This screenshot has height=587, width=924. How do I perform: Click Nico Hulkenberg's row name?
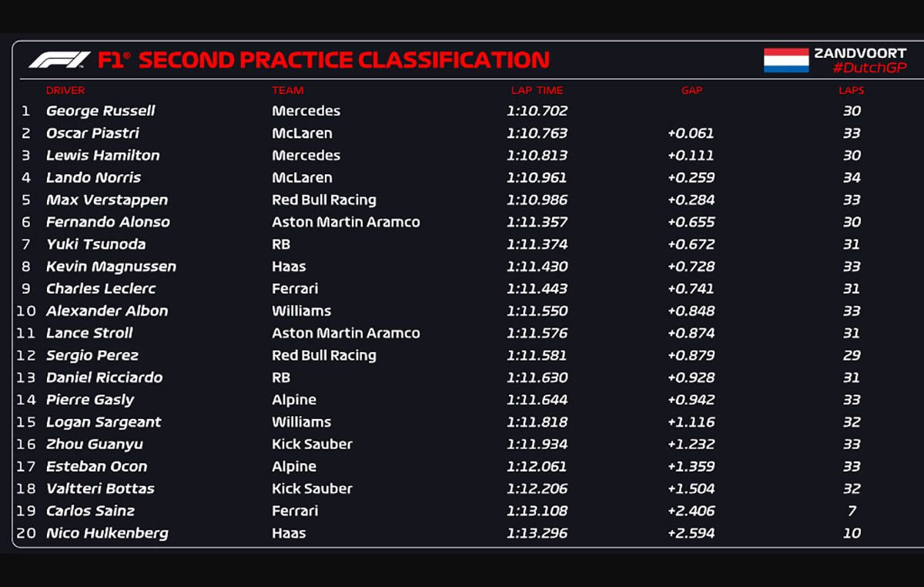tap(107, 533)
